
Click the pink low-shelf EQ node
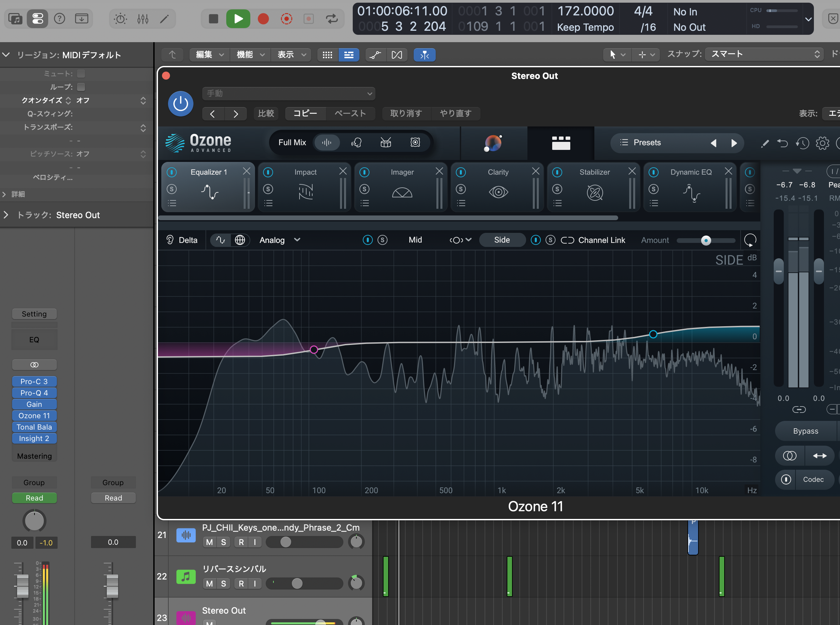[314, 350]
